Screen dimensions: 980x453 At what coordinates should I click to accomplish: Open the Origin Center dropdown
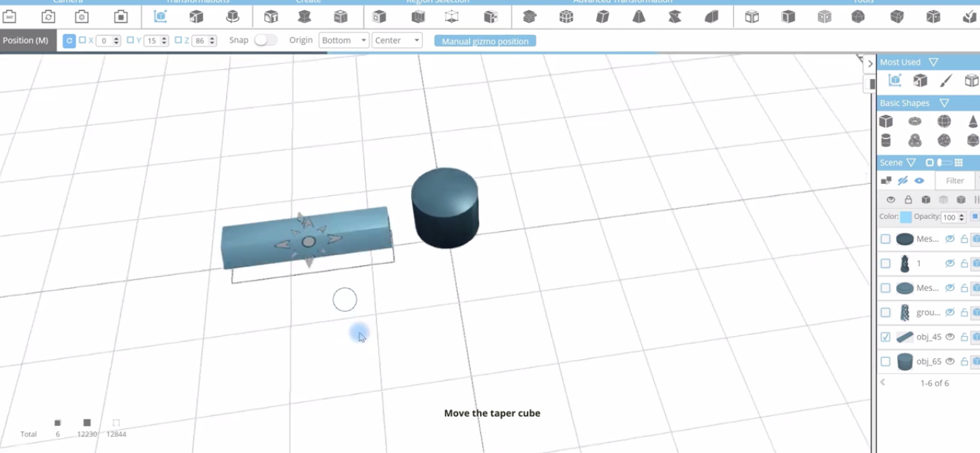397,41
